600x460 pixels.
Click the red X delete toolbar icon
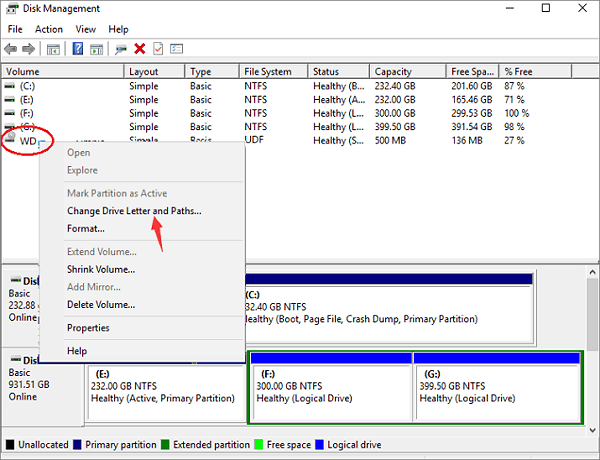pyautogui.click(x=139, y=48)
